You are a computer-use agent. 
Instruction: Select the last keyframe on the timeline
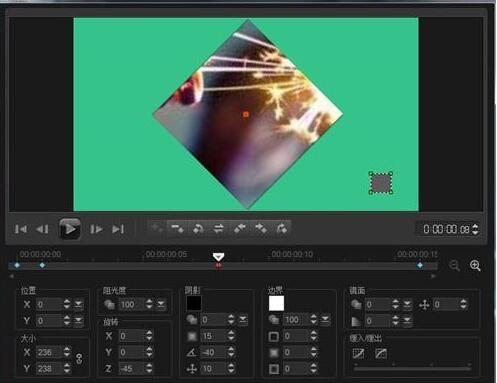tap(420, 265)
